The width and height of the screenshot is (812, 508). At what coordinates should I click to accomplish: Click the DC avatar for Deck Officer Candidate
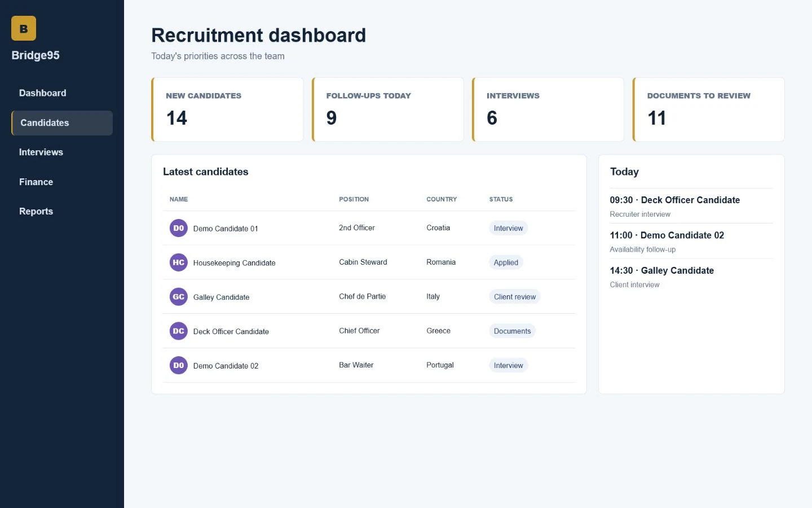coord(179,331)
